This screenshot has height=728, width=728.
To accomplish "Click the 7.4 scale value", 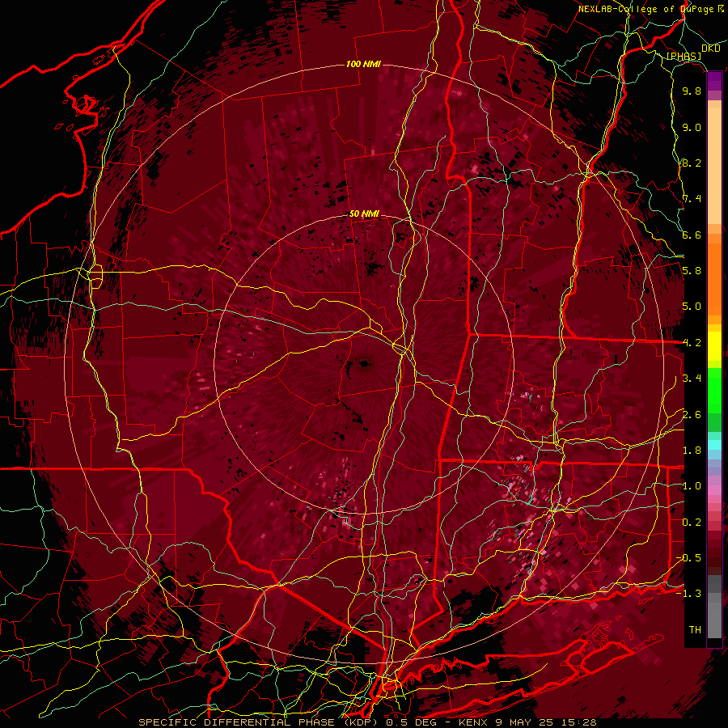I will pyautogui.click(x=692, y=199).
